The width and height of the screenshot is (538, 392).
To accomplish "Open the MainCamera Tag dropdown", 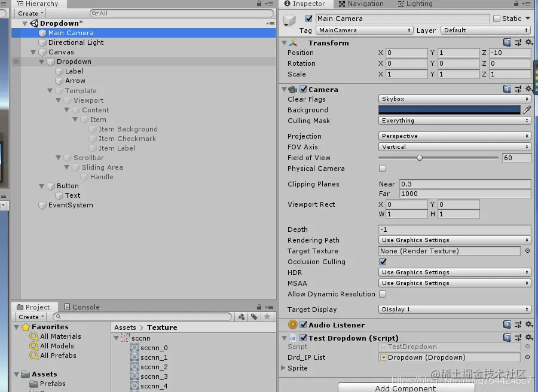I will click(x=364, y=30).
